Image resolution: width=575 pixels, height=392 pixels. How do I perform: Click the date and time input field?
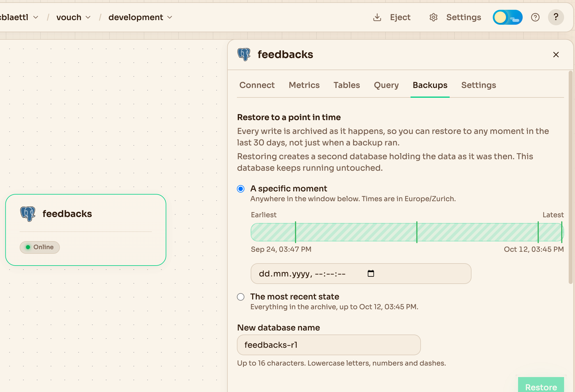361,274
